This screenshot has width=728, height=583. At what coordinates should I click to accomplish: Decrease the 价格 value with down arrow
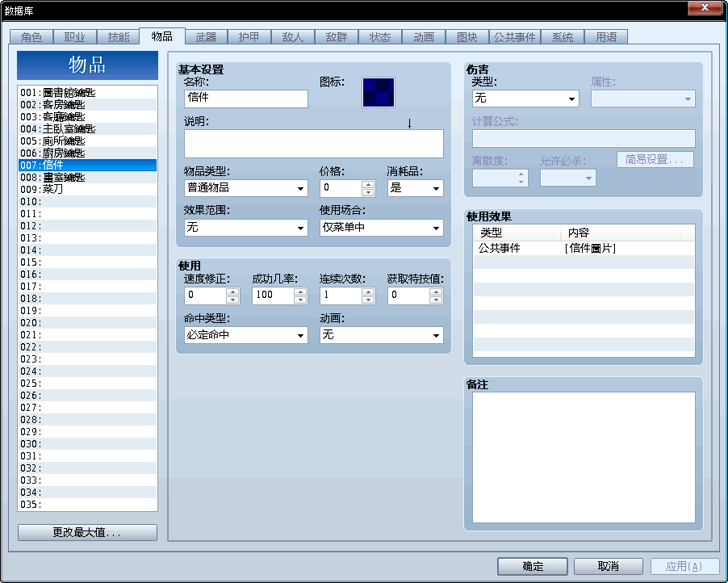coord(368,192)
